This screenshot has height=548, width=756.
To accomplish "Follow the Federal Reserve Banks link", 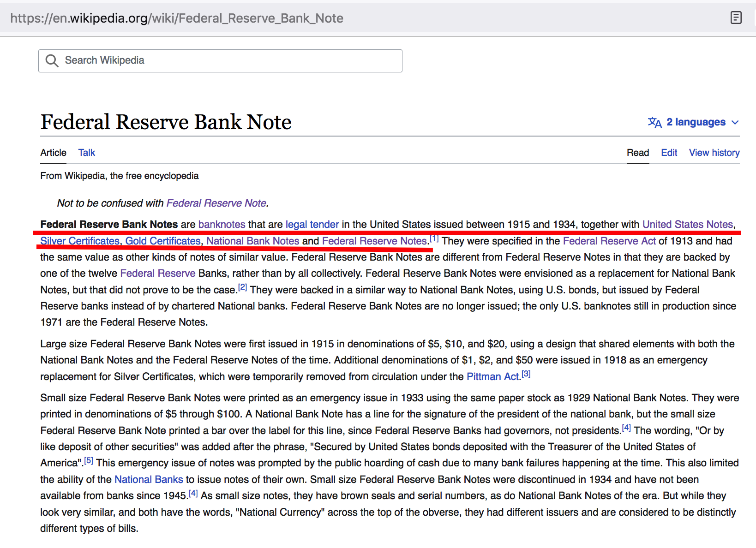I will click(158, 273).
